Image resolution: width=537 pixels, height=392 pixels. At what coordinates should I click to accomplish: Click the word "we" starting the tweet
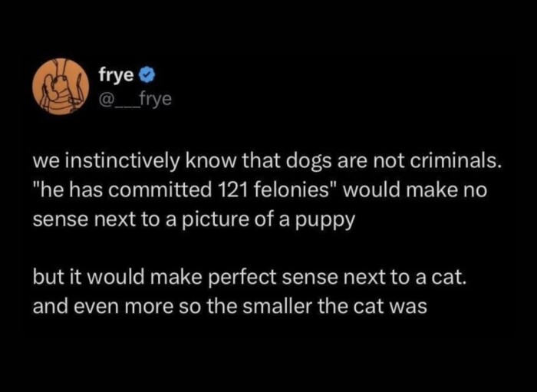pos(44,163)
